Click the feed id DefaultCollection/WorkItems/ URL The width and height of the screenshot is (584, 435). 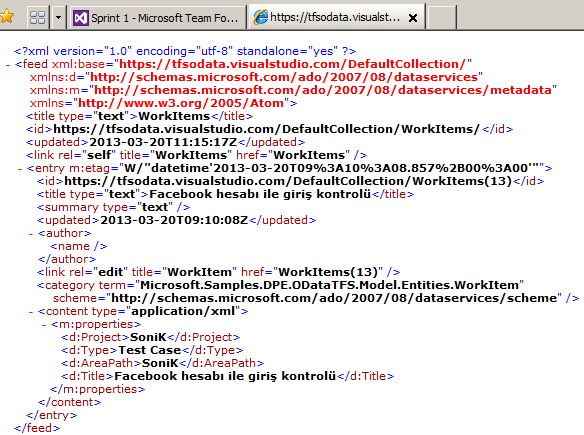click(x=267, y=129)
